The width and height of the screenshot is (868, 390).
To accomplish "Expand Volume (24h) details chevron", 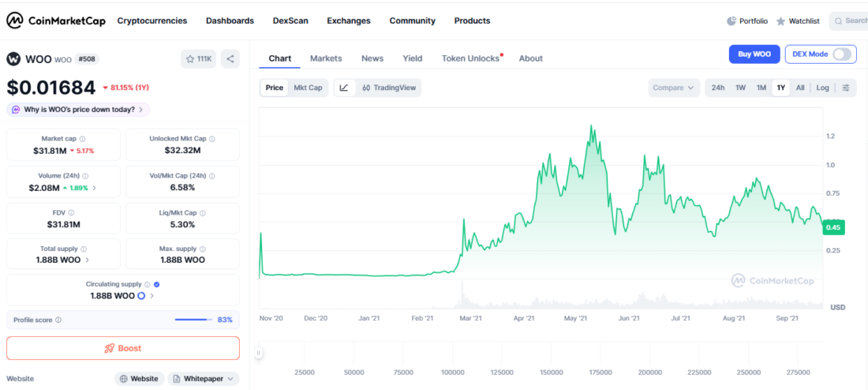I will click(94, 188).
